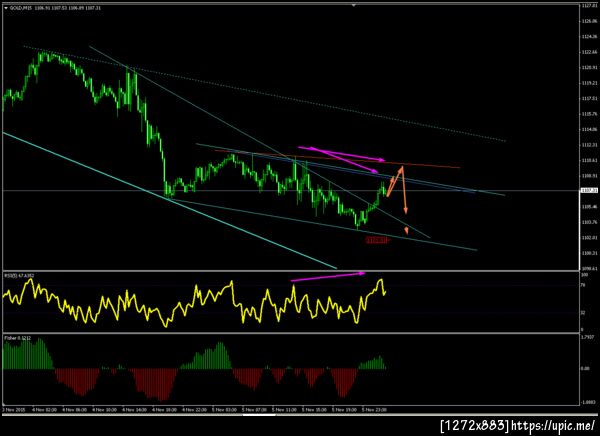The image size is (600, 436).
Task: Click the 1100.21 price axis label
Action: click(589, 253)
